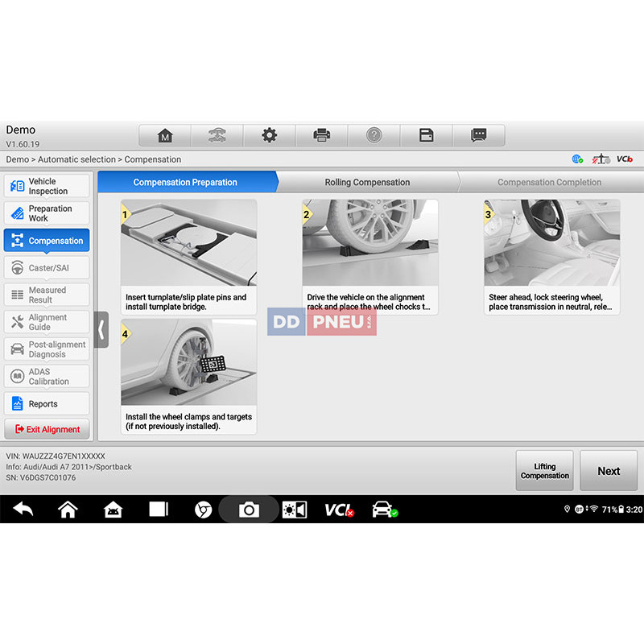
Task: Open Vehicle Inspection in sidebar
Action: pos(47,186)
